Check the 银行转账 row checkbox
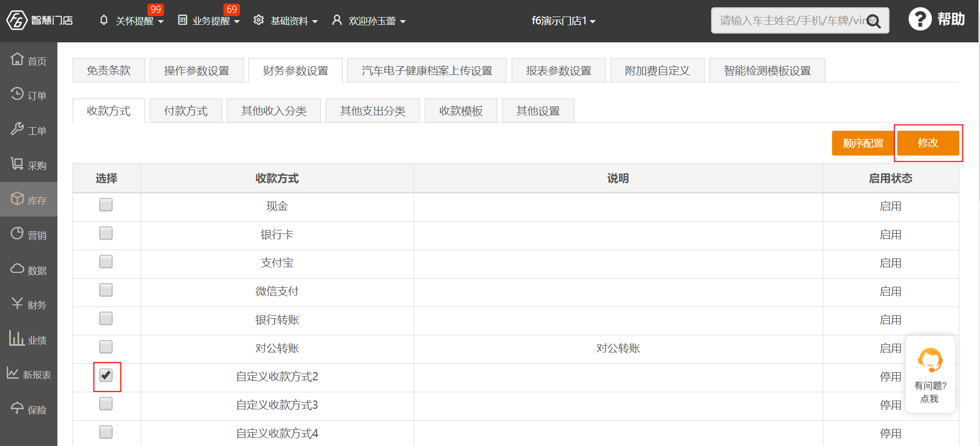980x446 pixels. pos(106,318)
